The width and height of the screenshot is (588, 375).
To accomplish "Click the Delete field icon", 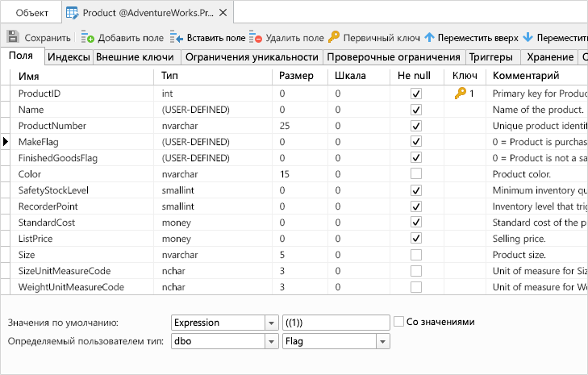I will (x=256, y=37).
